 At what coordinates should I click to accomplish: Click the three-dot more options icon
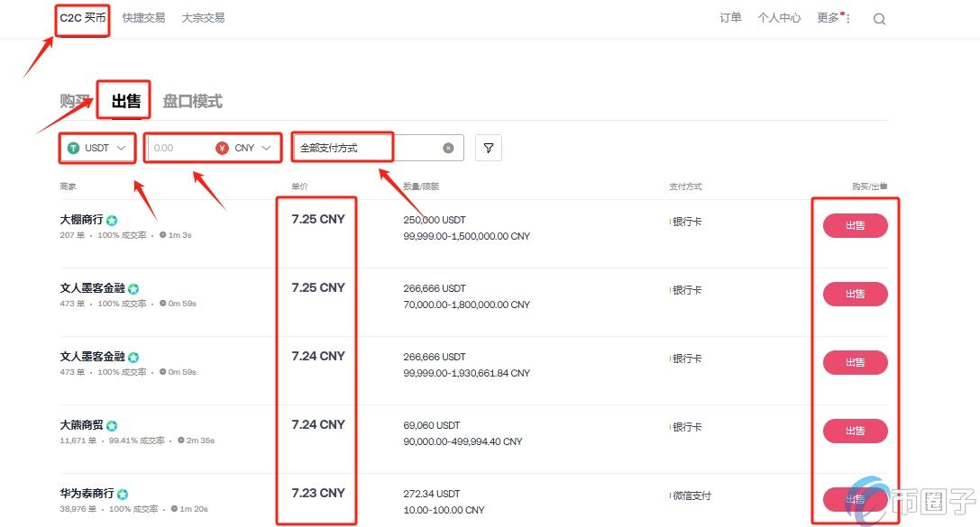[x=848, y=19]
